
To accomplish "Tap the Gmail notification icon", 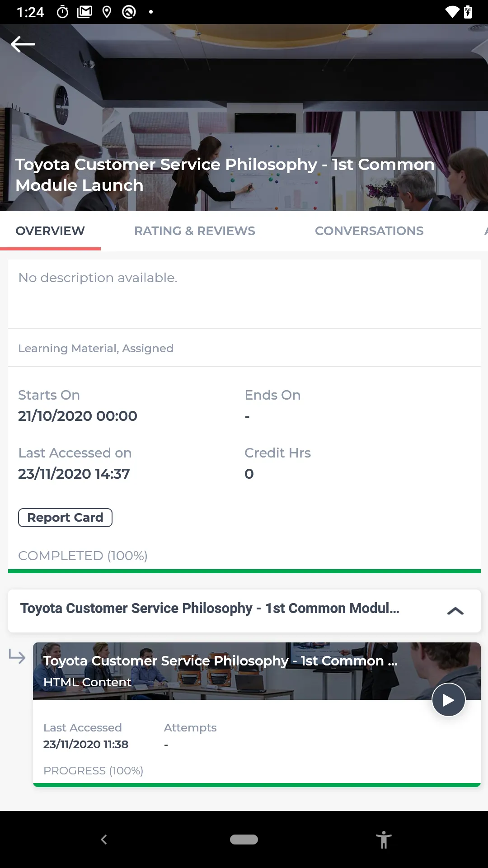I will (x=85, y=12).
